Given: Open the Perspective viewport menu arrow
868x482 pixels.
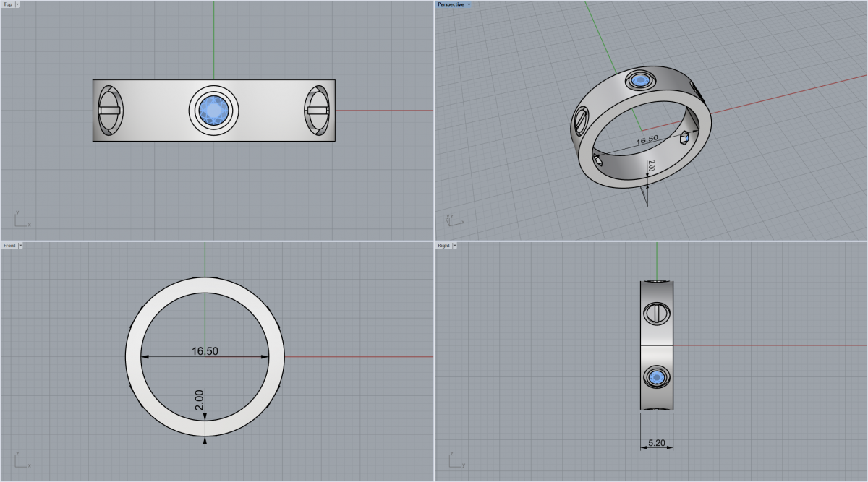Looking at the screenshot, I should tap(469, 4).
